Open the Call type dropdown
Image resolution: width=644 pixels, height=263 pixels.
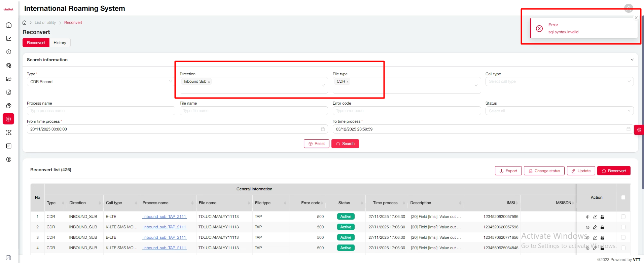coord(559,81)
